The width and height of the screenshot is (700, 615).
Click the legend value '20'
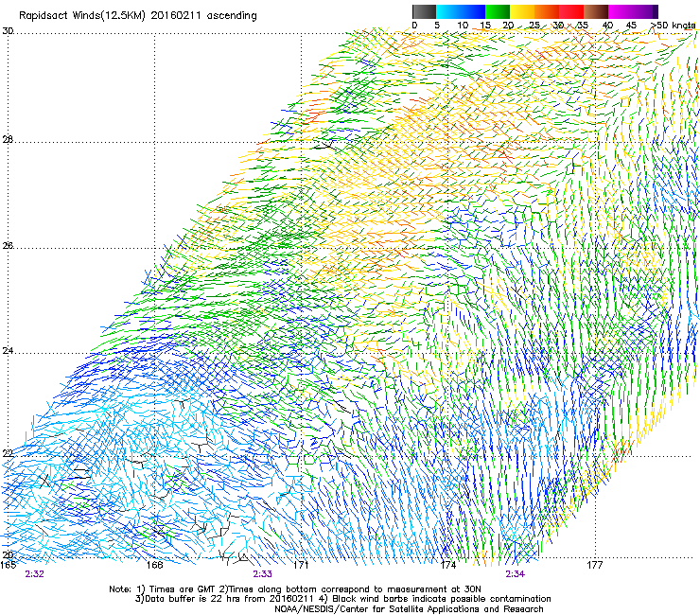click(509, 26)
